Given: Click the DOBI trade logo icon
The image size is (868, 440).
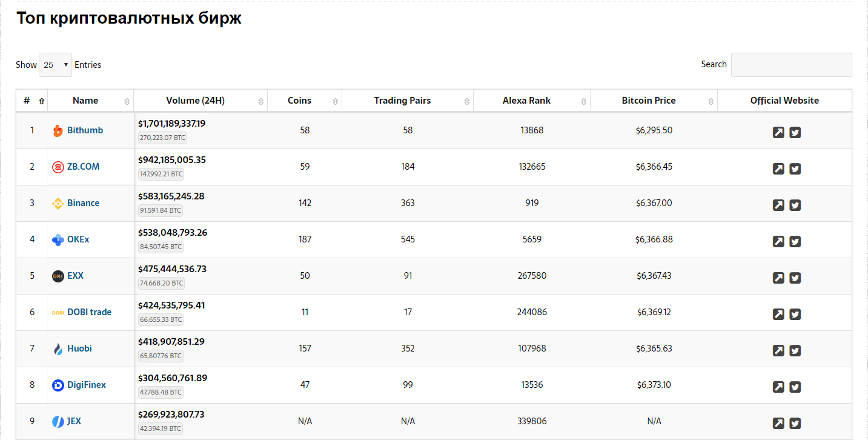Looking at the screenshot, I should point(58,313).
